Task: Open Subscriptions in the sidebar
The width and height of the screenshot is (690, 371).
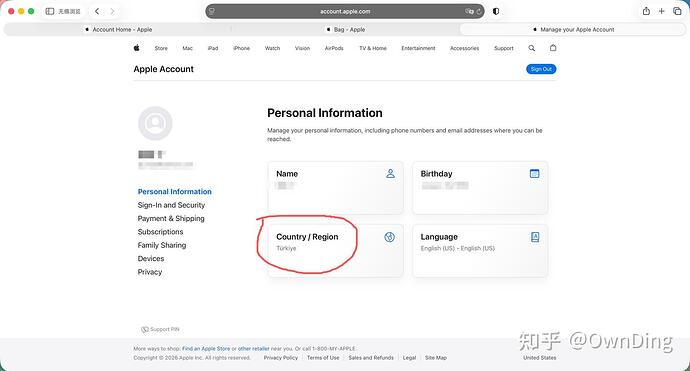Action: tap(160, 232)
